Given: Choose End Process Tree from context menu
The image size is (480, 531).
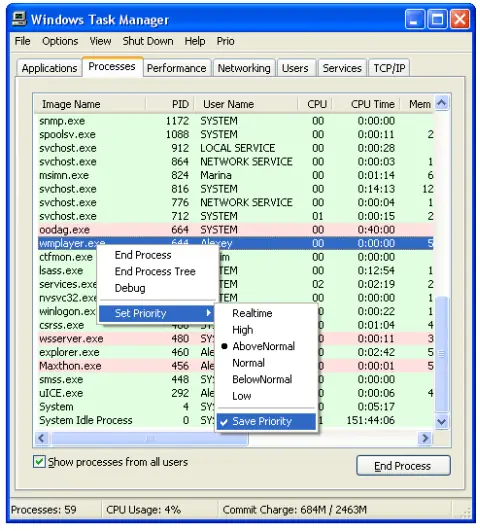Looking at the screenshot, I should coord(155,271).
